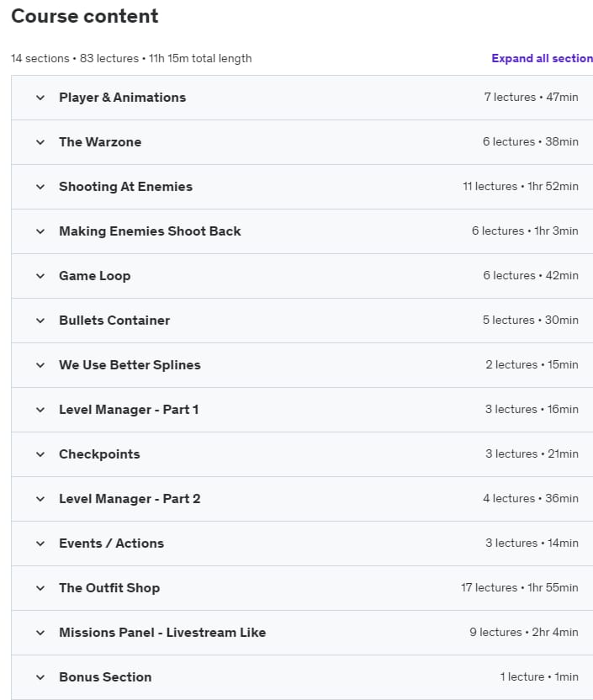Select Missions Panel - Livestream Like title
The image size is (593, 700).
click(x=162, y=633)
